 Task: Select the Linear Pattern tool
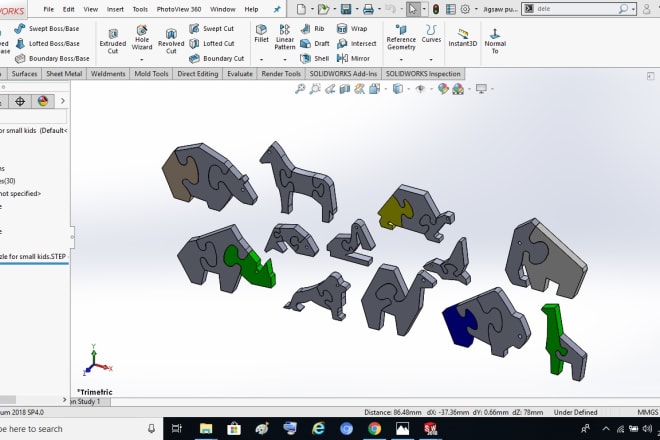click(285, 38)
